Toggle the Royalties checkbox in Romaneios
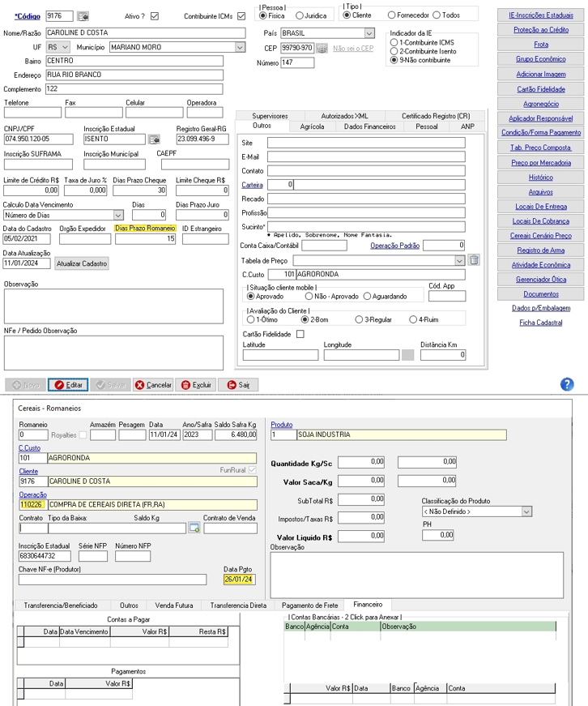 tap(83, 435)
